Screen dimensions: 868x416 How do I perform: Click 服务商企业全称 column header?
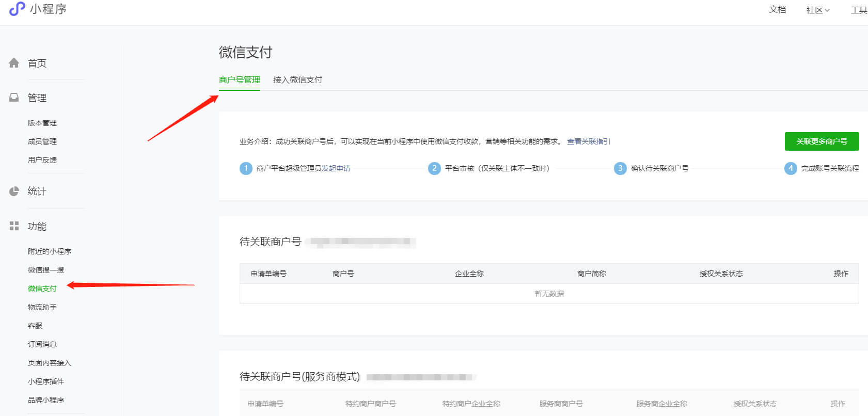pyautogui.click(x=662, y=404)
